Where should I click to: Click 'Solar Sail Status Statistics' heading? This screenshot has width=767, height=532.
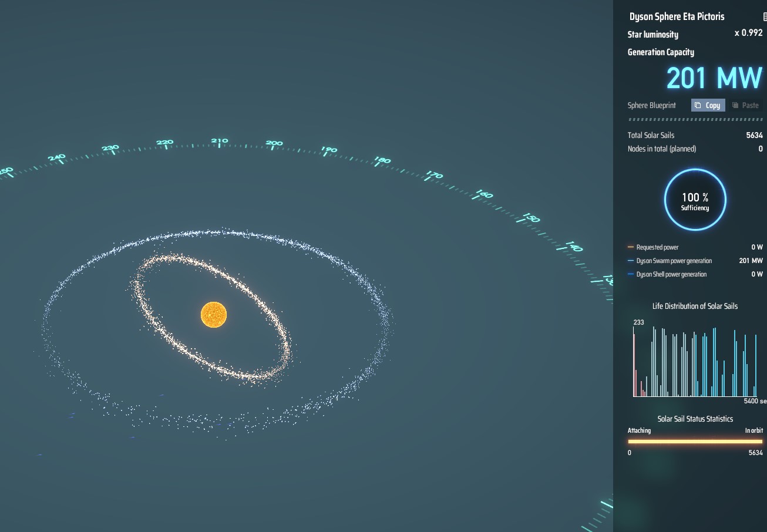pos(695,419)
